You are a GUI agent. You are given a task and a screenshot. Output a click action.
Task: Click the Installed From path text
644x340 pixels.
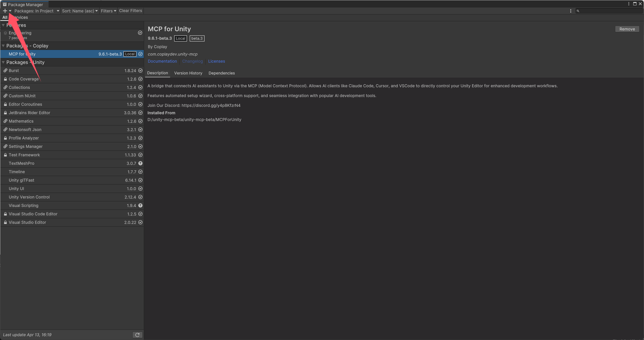pos(194,120)
